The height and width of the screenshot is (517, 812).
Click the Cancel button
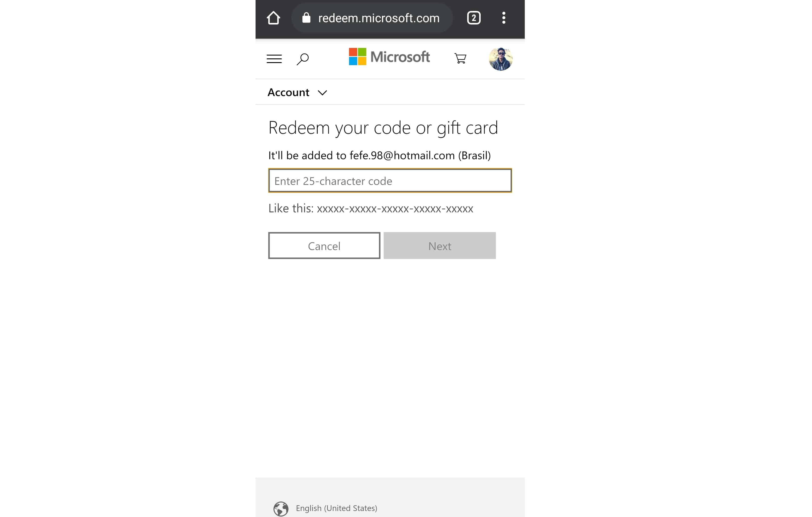point(324,246)
